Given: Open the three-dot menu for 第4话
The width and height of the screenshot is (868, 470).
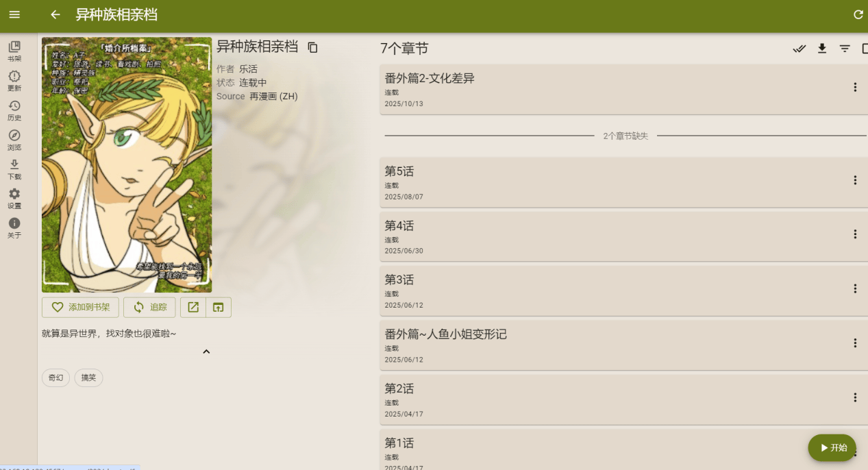Looking at the screenshot, I should 855,234.
